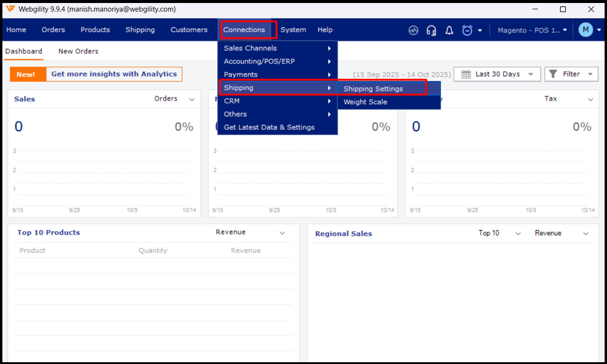This screenshot has width=607, height=364.
Task: Open Top 10 dropdown in Regional Sales
Action: 518,233
